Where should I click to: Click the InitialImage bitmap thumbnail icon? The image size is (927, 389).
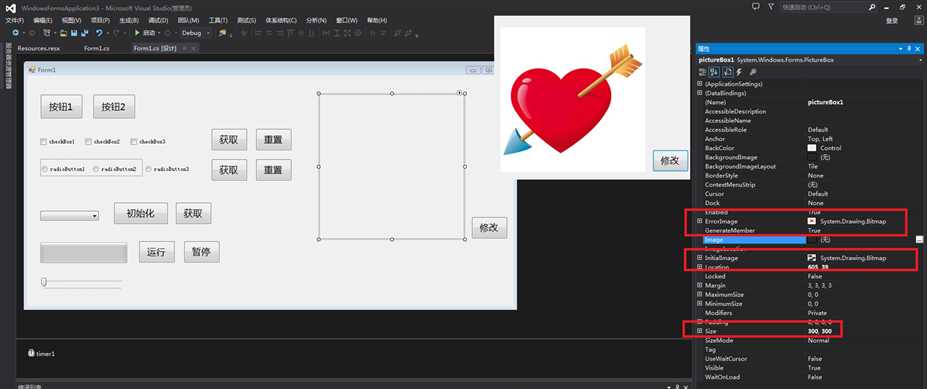[x=812, y=258]
